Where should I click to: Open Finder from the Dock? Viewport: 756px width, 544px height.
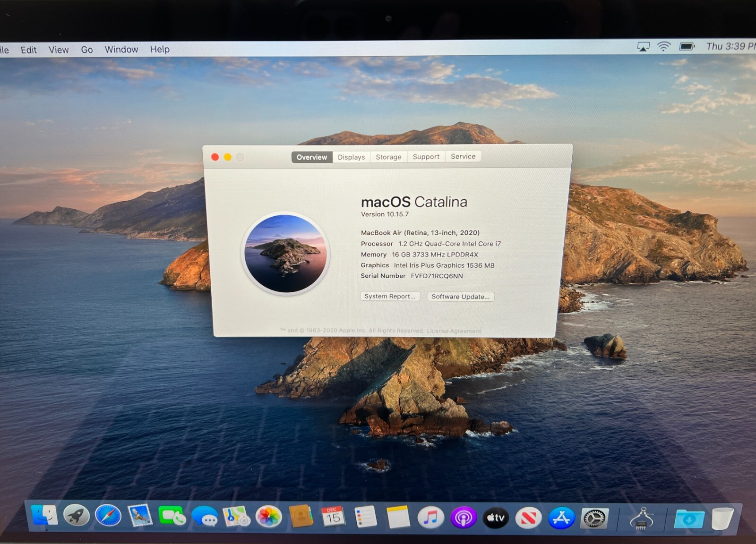point(44,516)
